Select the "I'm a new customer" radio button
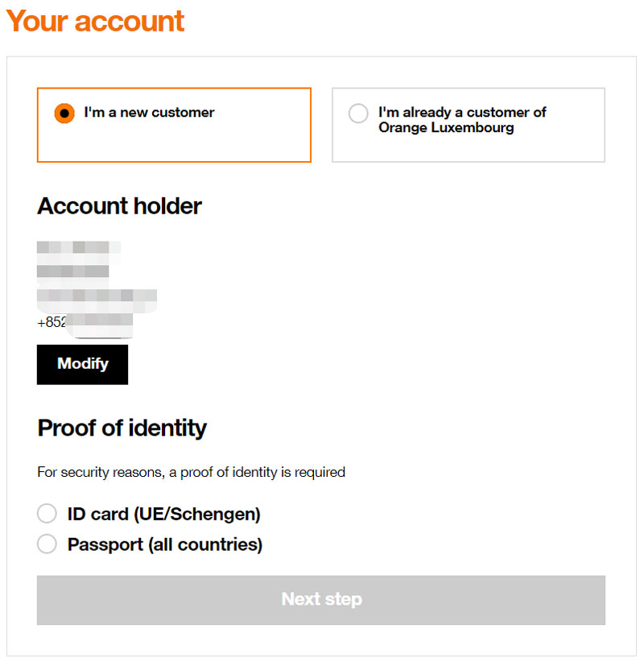This screenshot has width=644, height=658. click(x=64, y=114)
